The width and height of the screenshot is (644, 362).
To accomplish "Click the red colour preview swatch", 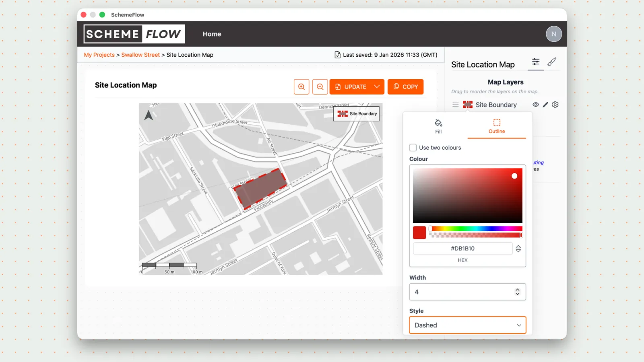I will (419, 232).
